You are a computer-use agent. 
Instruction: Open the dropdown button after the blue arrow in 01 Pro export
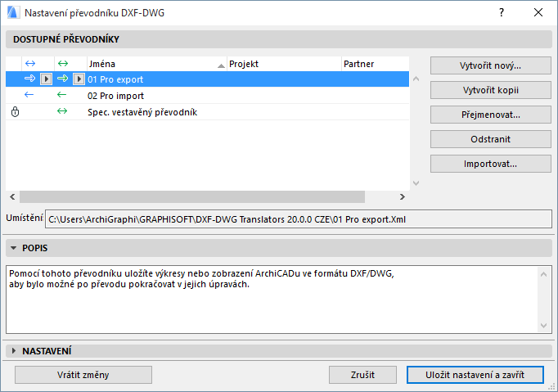point(46,79)
